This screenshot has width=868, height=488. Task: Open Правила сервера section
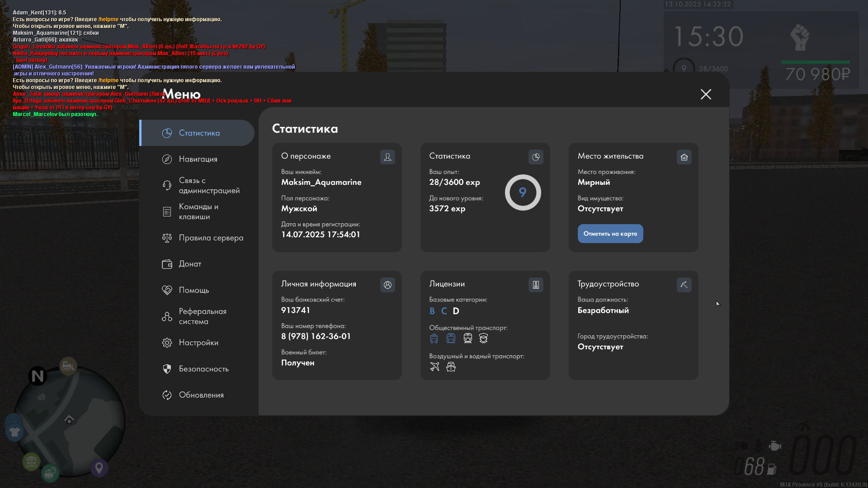pos(210,238)
